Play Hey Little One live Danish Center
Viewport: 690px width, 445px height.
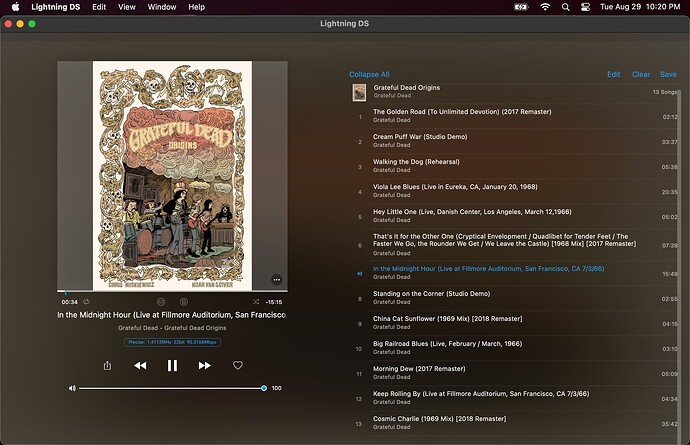pos(515,217)
